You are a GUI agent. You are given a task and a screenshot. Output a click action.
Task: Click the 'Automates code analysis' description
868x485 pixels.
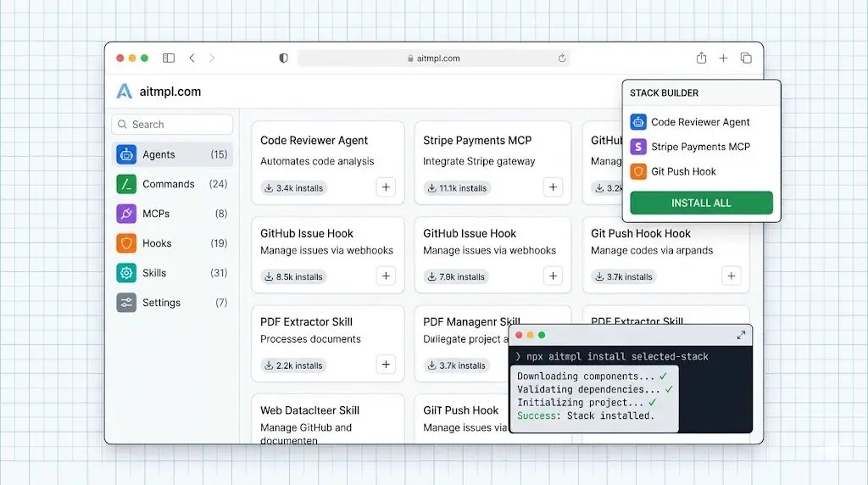coord(317,161)
